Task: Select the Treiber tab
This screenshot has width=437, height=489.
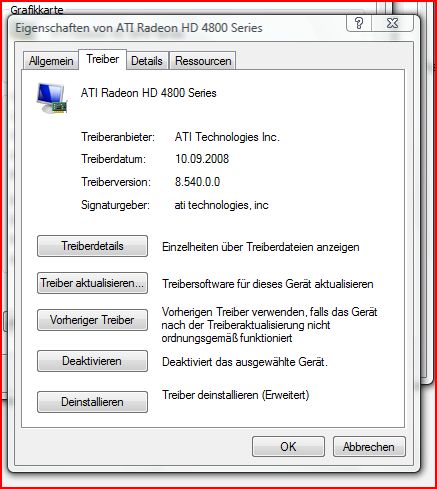Action: [x=103, y=59]
